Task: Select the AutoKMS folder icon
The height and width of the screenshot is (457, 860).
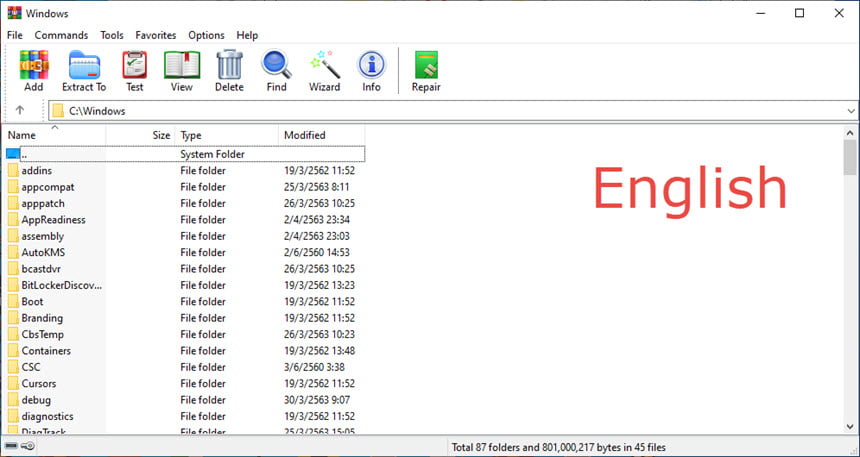Action: 13,252
